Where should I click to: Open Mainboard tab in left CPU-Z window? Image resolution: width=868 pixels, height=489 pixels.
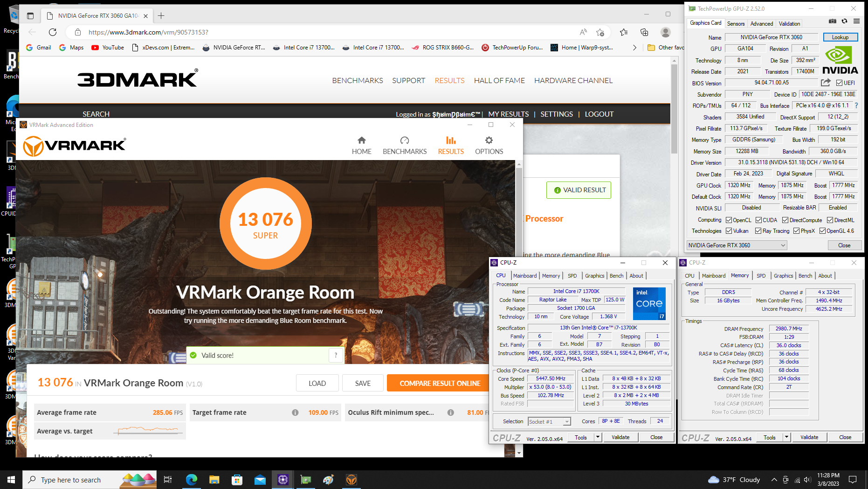[x=525, y=276]
